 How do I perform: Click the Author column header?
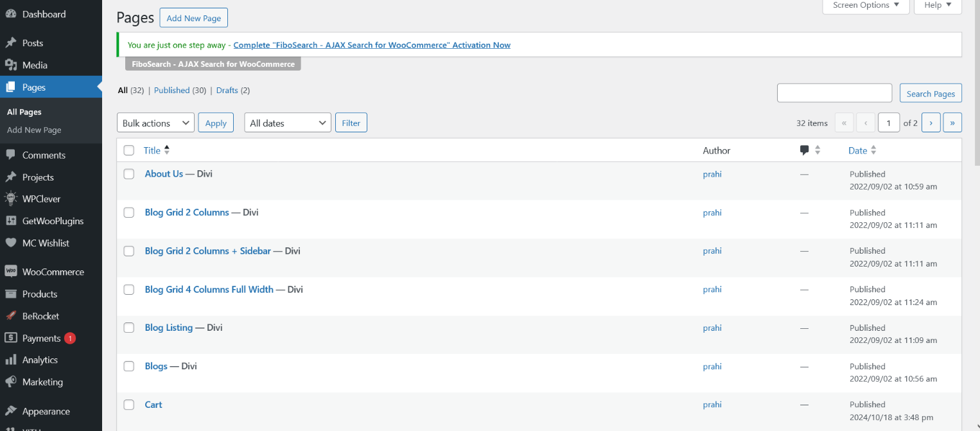[x=717, y=150]
